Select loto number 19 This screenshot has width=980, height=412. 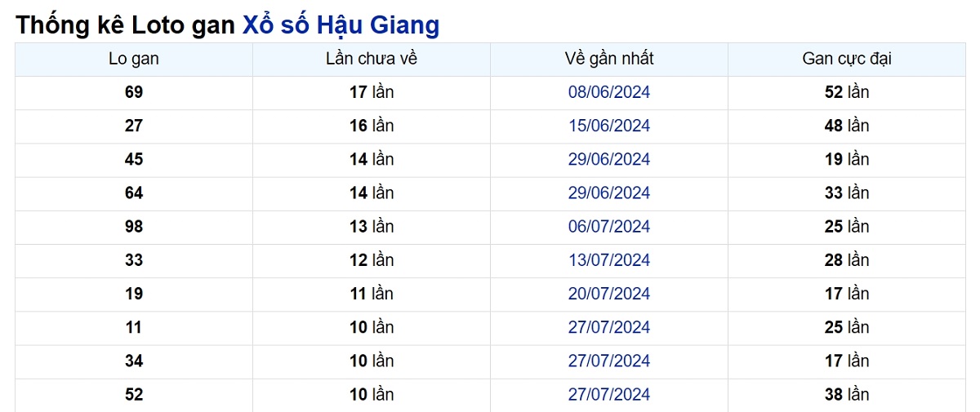click(134, 294)
